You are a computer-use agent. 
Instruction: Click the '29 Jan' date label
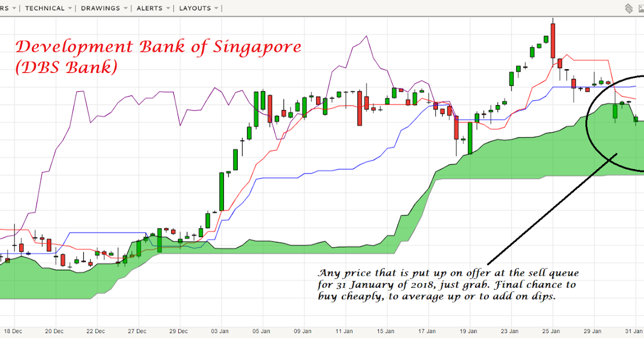[x=594, y=331]
